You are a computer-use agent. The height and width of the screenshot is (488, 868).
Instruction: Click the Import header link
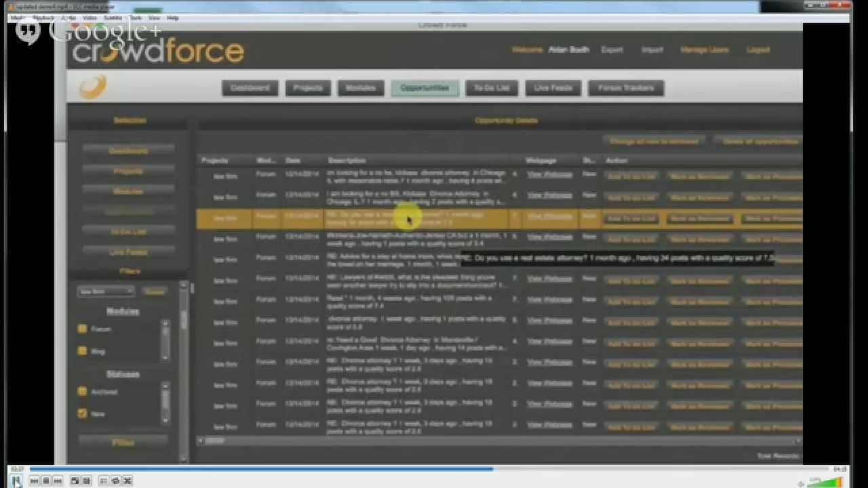tap(652, 49)
